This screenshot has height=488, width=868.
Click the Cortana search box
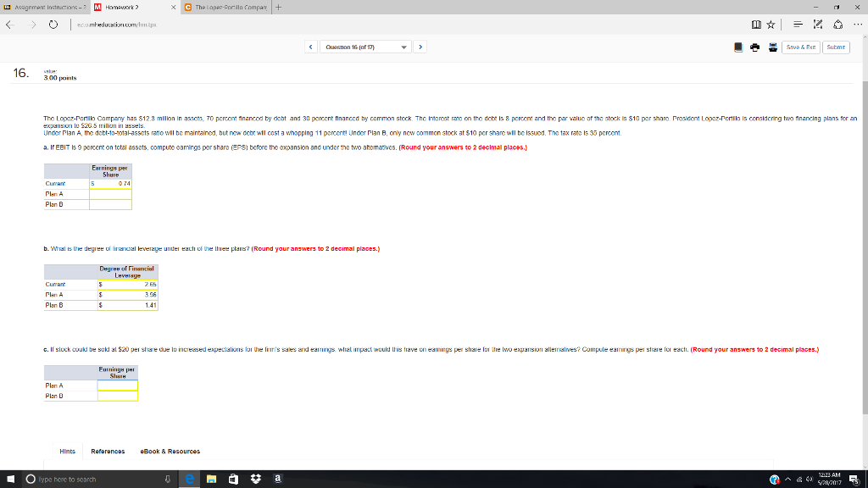(x=100, y=480)
